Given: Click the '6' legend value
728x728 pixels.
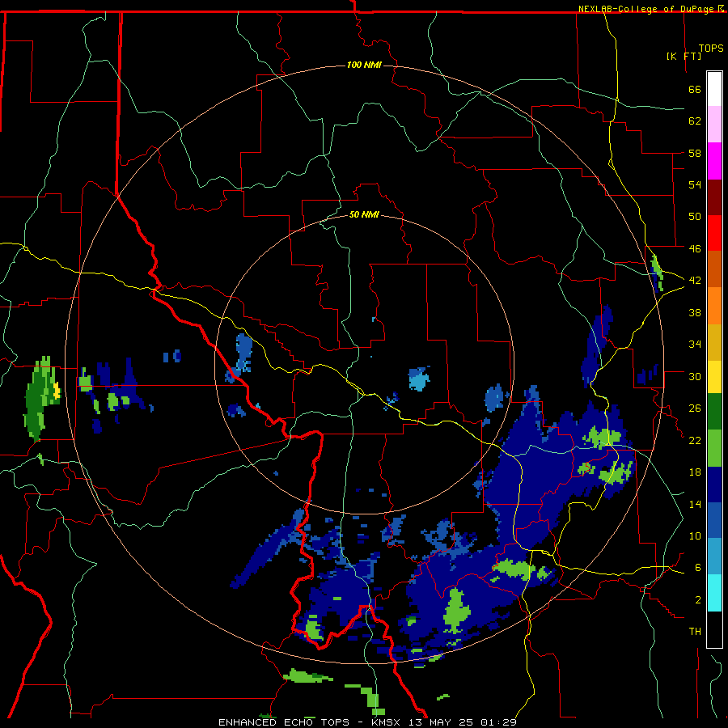Looking at the screenshot, I should (698, 567).
